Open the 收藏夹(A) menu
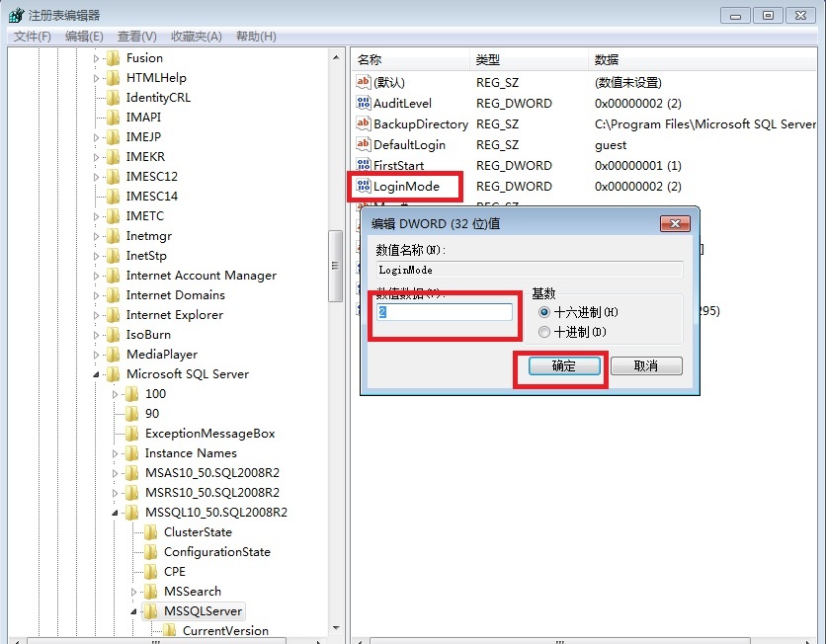This screenshot has height=644, width=826. pos(195,37)
